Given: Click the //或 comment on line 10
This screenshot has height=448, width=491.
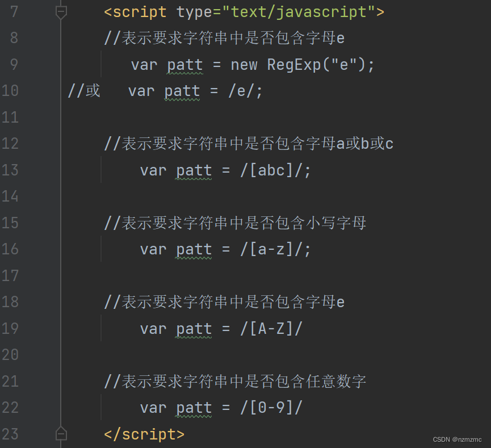Looking at the screenshot, I should pyautogui.click(x=84, y=91).
